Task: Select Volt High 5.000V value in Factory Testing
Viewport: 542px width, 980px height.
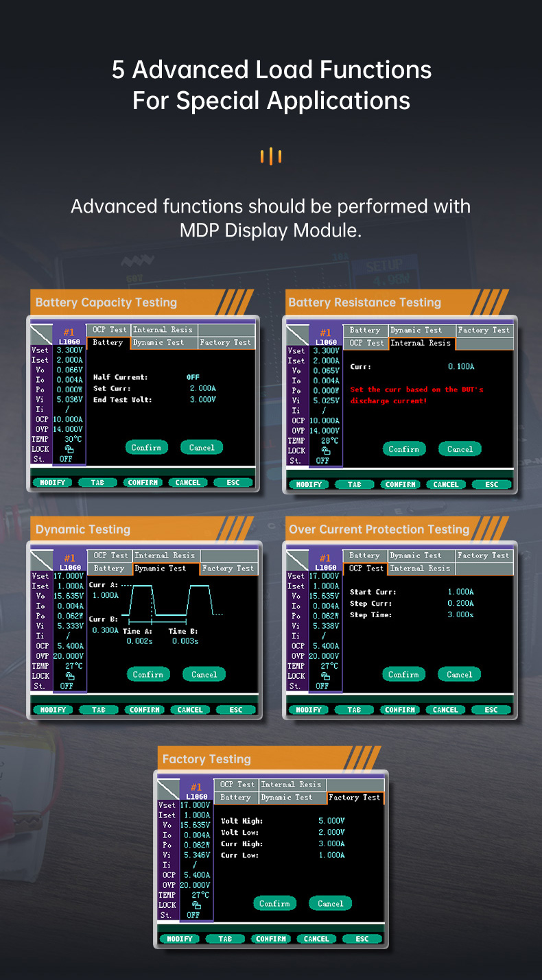Action: click(x=331, y=821)
